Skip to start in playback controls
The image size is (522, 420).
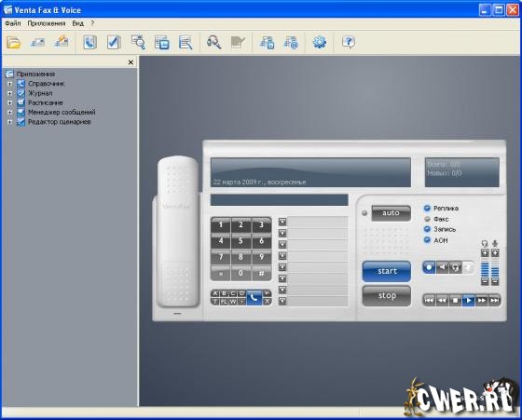pos(429,300)
